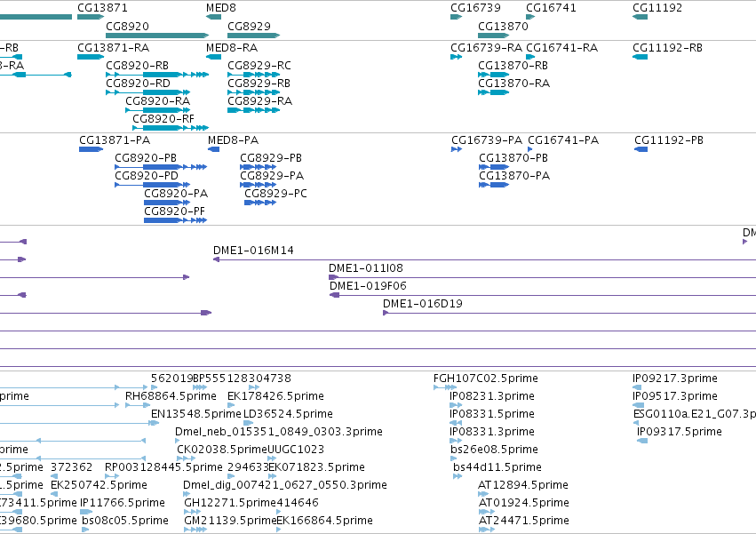
Task: Click the MED8 gene label
Action: (x=221, y=8)
